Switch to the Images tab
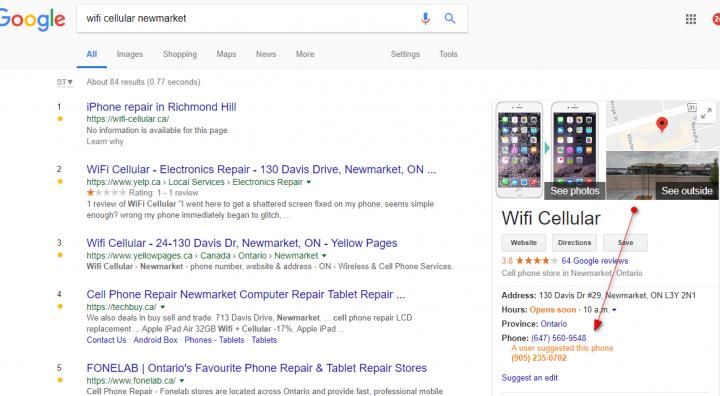Image resolution: width=720 pixels, height=396 pixels. (x=129, y=54)
